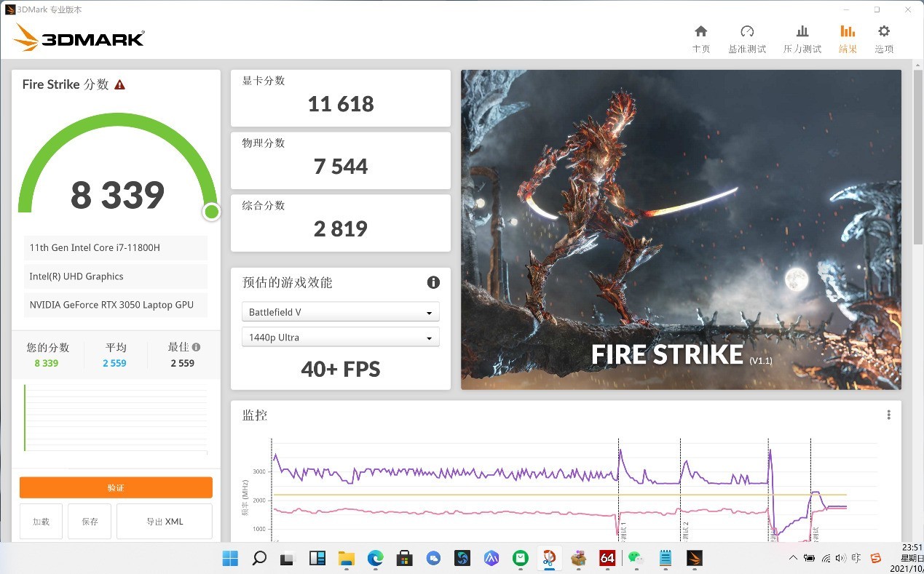The image size is (924, 574).
Task: Open the 监控 three-dot menu
Action: (x=888, y=415)
